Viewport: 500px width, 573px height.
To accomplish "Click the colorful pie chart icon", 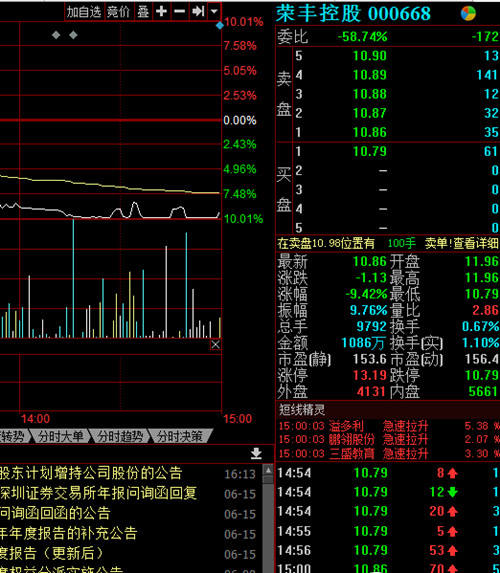I will tap(468, 13).
